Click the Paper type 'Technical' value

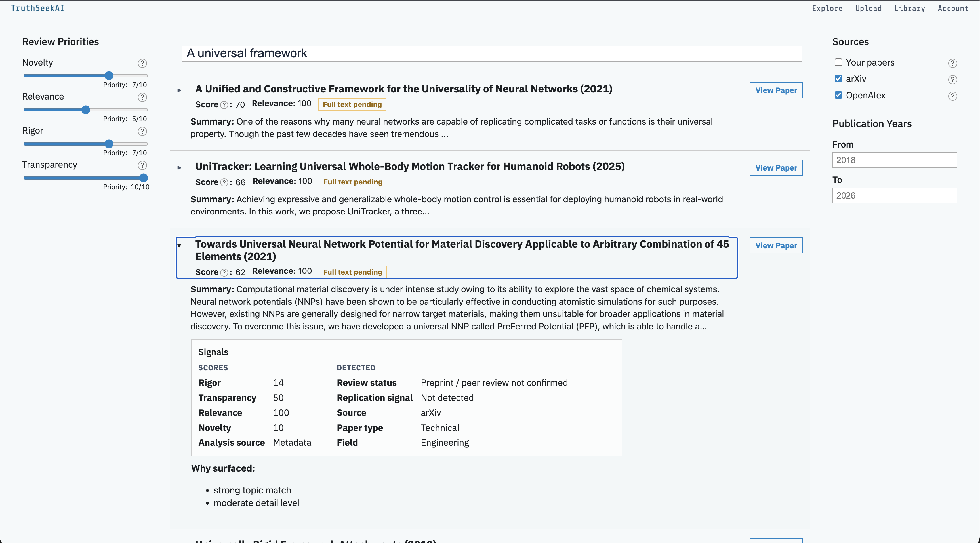coord(440,428)
